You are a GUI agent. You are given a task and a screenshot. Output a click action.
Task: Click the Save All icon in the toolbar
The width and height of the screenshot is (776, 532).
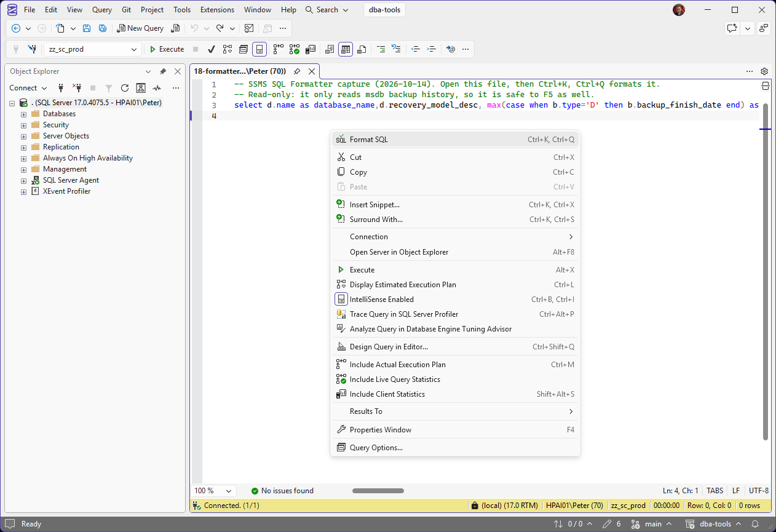[103, 28]
